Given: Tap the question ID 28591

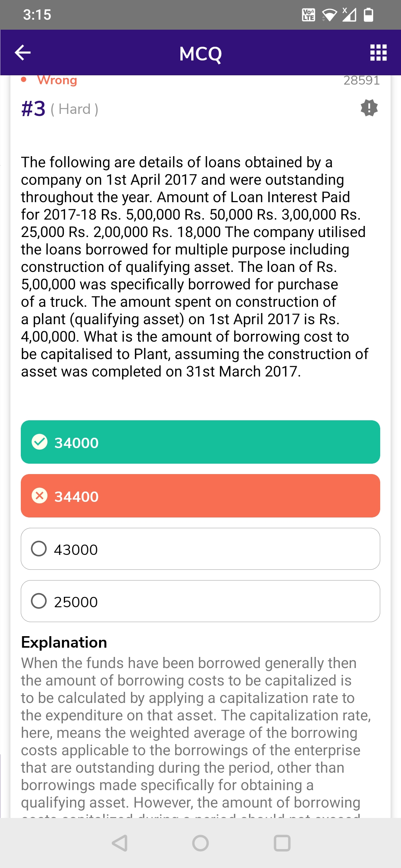Looking at the screenshot, I should 361,80.
